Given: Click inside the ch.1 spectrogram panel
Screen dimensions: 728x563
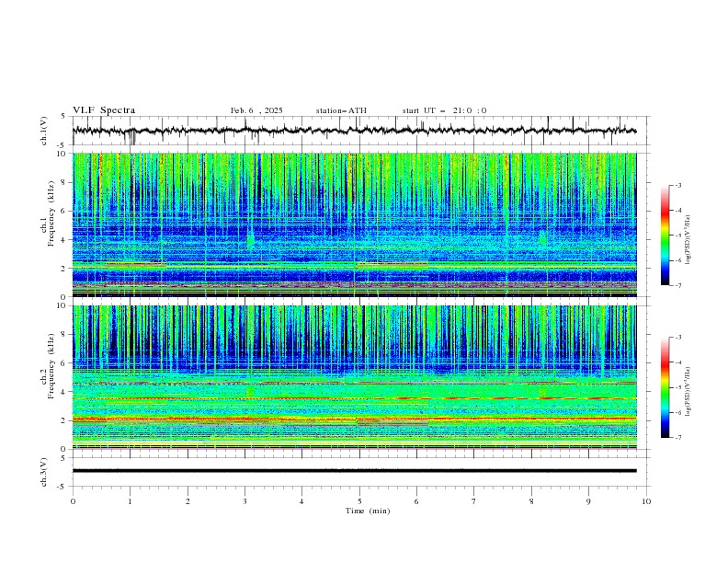Looking at the screenshot, I should (x=354, y=224).
